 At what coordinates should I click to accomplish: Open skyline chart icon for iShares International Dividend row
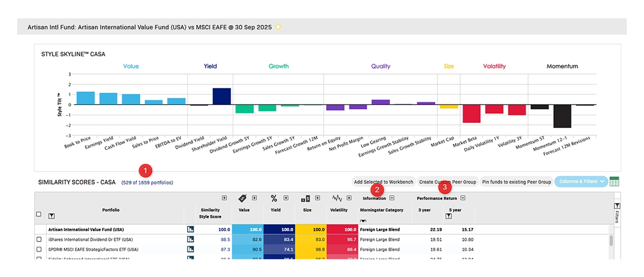point(190,239)
